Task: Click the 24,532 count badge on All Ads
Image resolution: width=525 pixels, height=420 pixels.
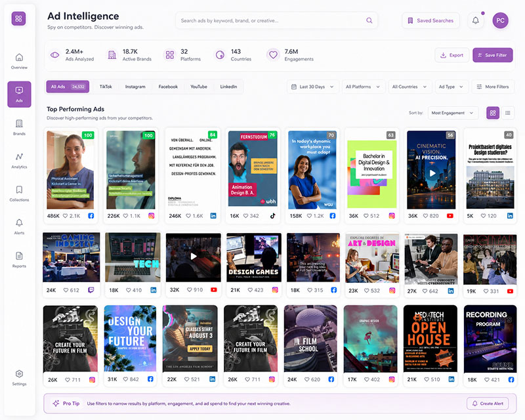Action: pyautogui.click(x=78, y=87)
